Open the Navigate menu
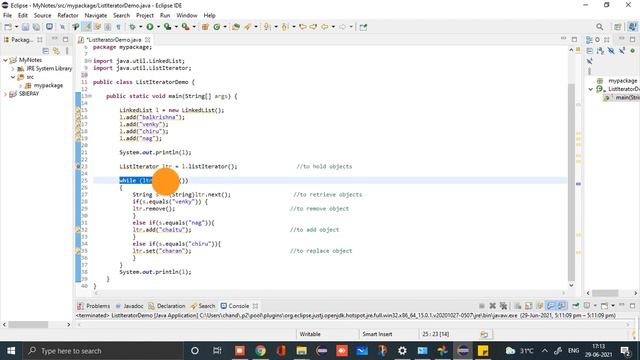This screenshot has width=640, height=360. 96,16
